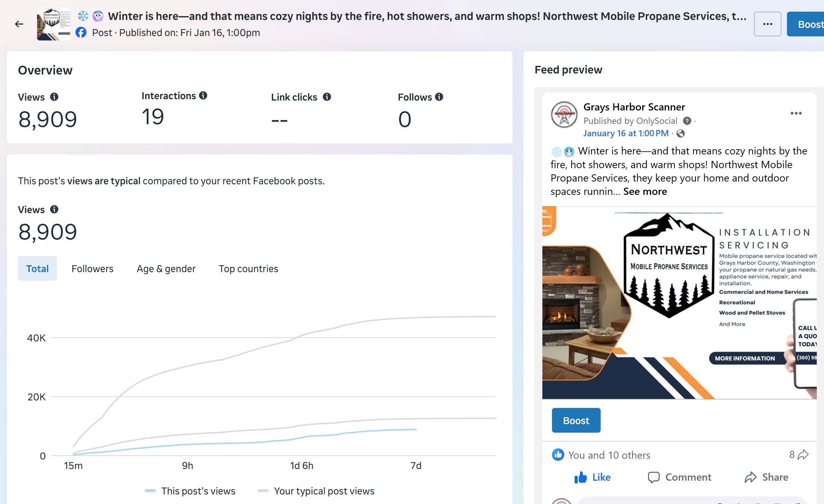Switch to the Followers tab
Image resolution: width=824 pixels, height=504 pixels.
point(92,269)
